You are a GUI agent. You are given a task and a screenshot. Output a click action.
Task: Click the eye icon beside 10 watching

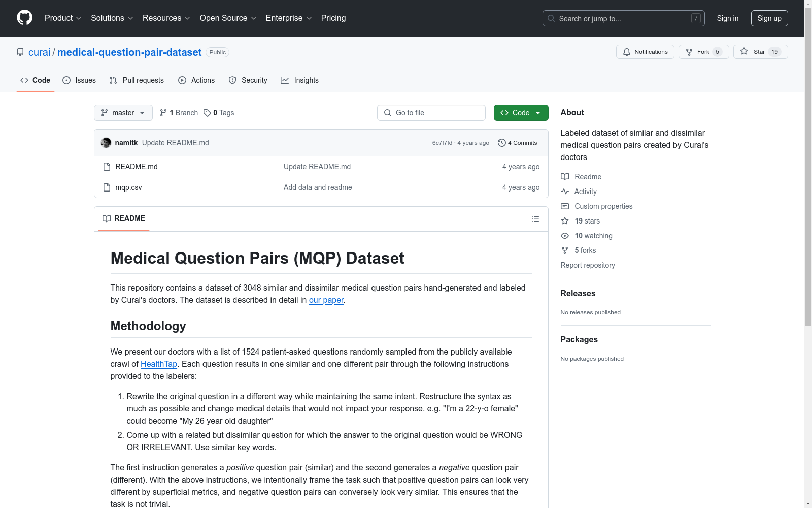(565, 236)
